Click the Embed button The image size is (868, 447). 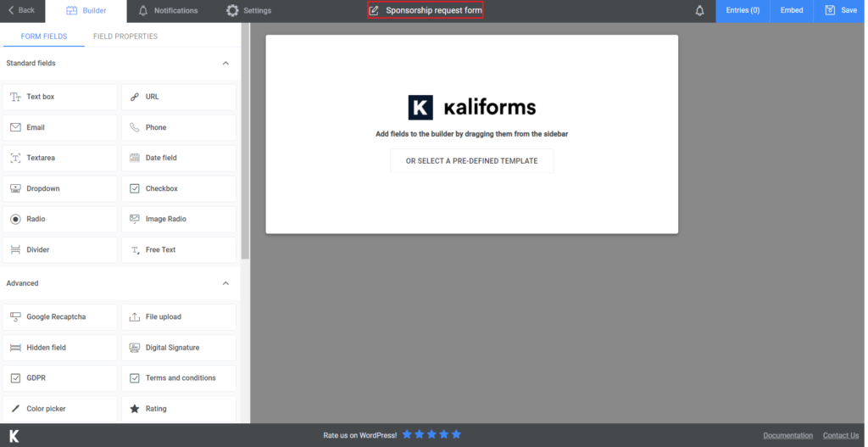[x=792, y=10]
